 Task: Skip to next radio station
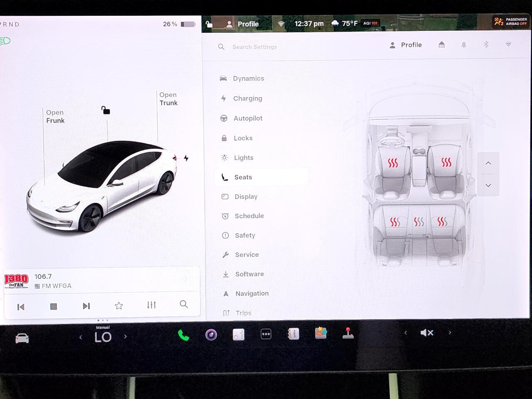pos(86,306)
